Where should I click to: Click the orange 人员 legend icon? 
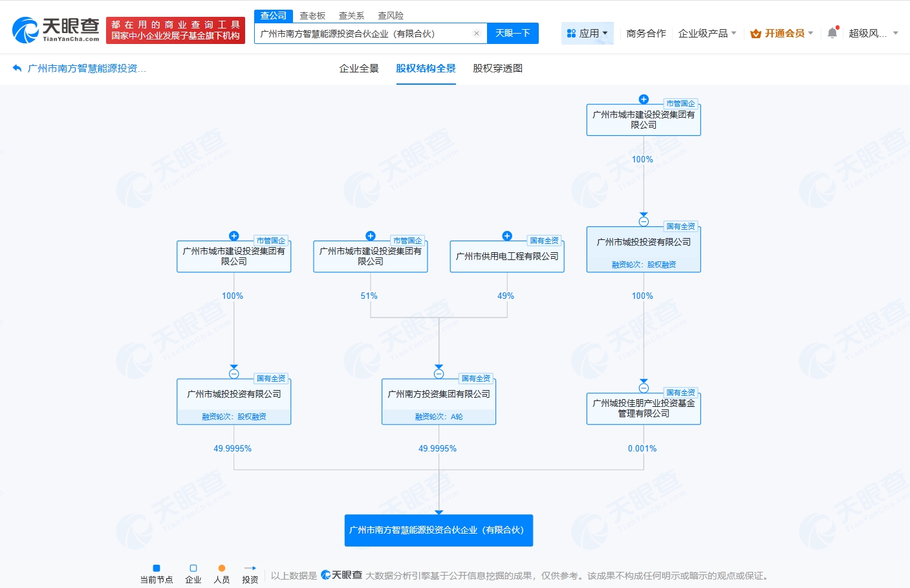point(222,569)
